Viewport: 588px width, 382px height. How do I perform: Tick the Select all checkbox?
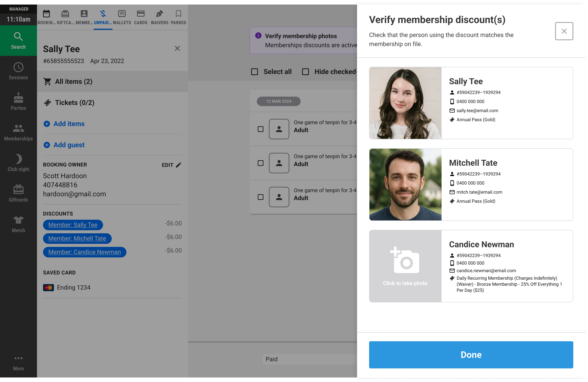pos(255,72)
